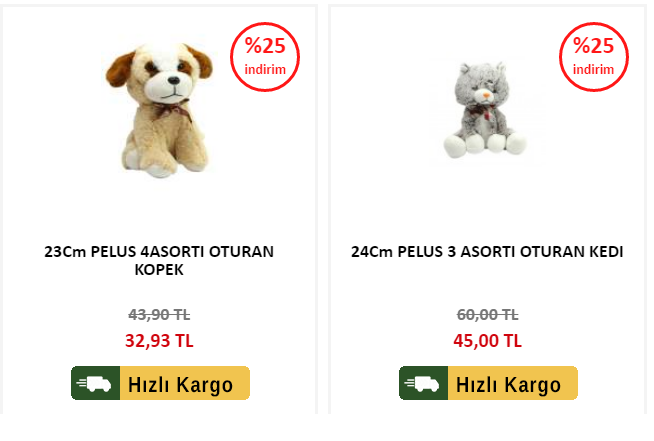
Task: Click the indirim text in the dog card badge
Action: 265,69
